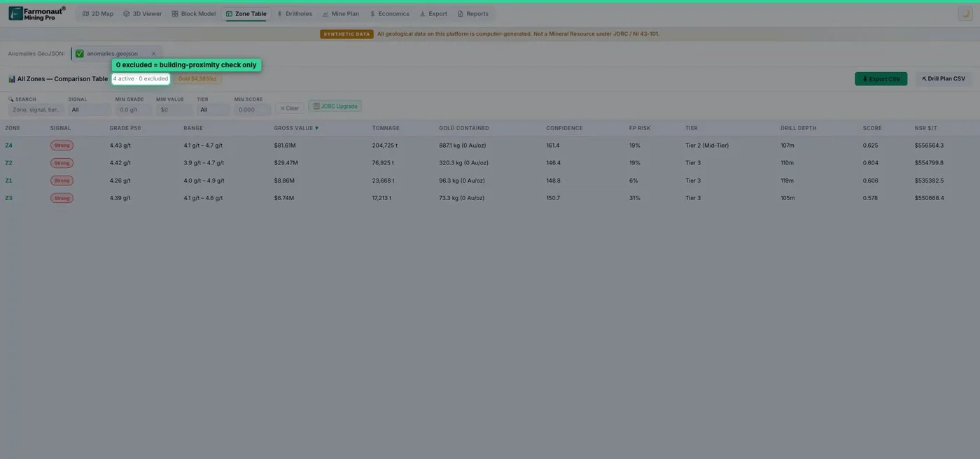Click the JORC Upgrade button

[335, 106]
